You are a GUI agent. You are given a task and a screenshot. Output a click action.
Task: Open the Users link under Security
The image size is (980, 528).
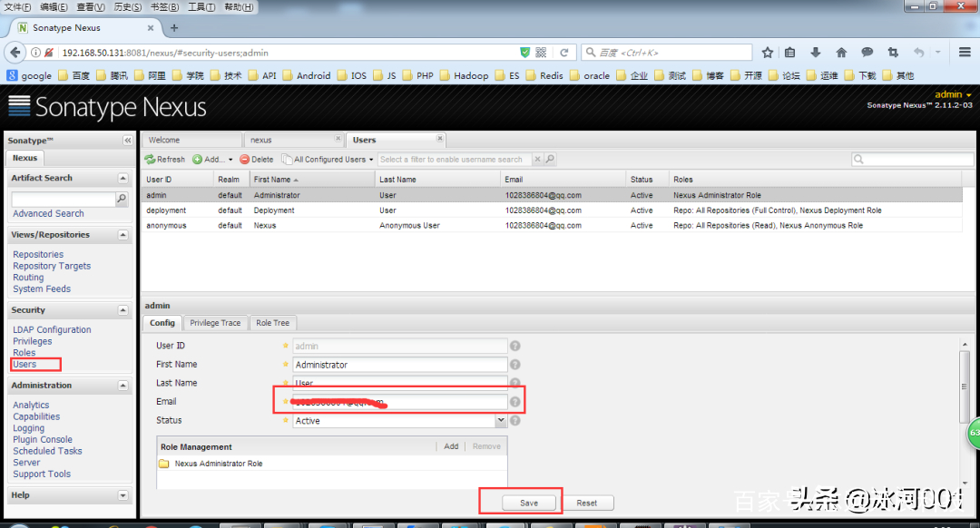(24, 365)
